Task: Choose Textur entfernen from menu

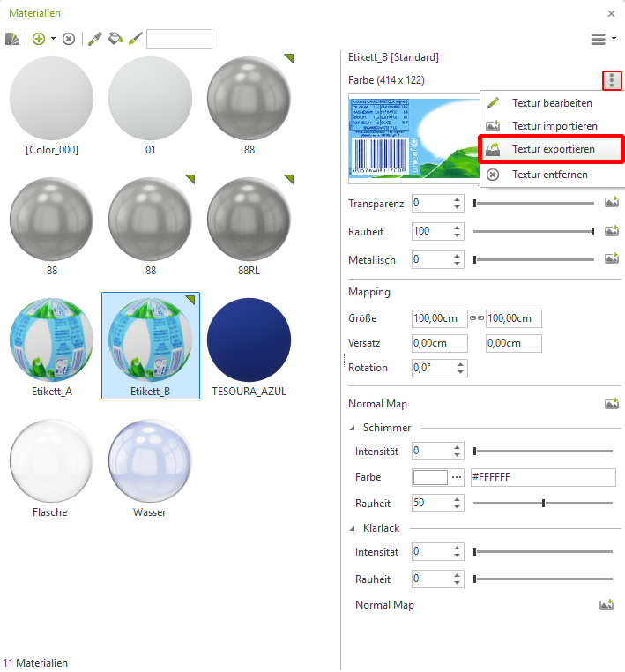Action: point(549,175)
